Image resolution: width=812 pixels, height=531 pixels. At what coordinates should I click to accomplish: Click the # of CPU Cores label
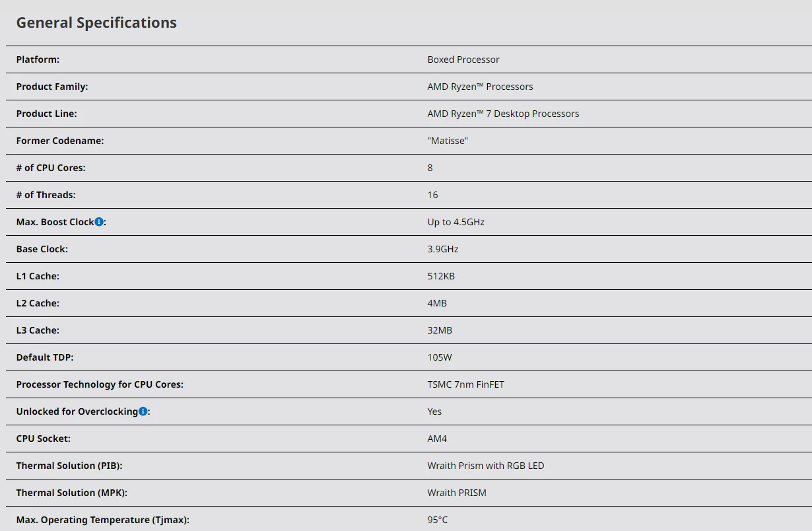tap(51, 168)
